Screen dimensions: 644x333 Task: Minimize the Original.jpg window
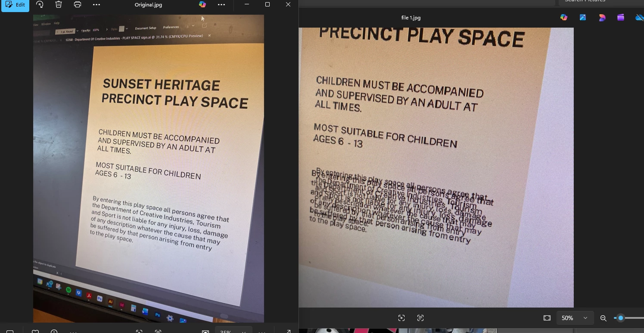coord(247,4)
